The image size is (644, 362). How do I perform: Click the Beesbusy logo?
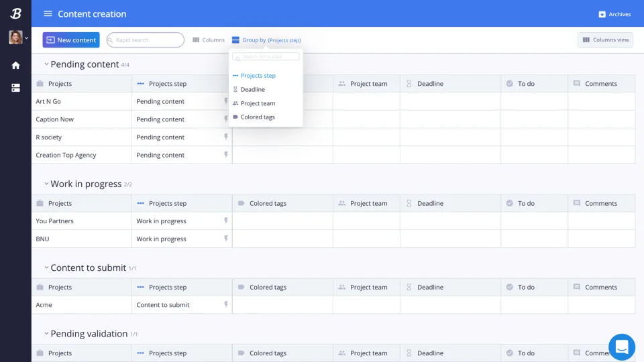click(15, 13)
